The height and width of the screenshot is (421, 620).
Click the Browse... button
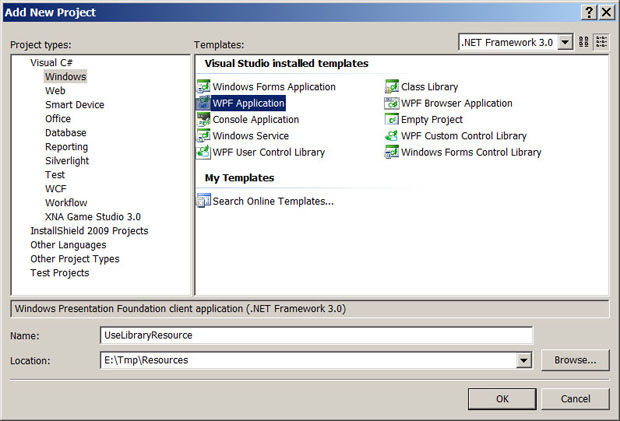pyautogui.click(x=575, y=360)
